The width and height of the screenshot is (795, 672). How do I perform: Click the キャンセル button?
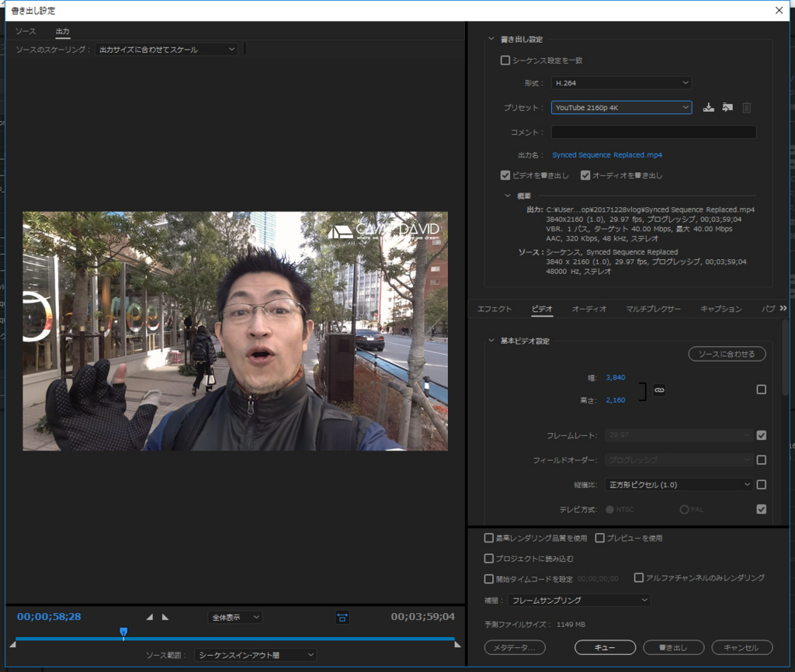coord(741,647)
